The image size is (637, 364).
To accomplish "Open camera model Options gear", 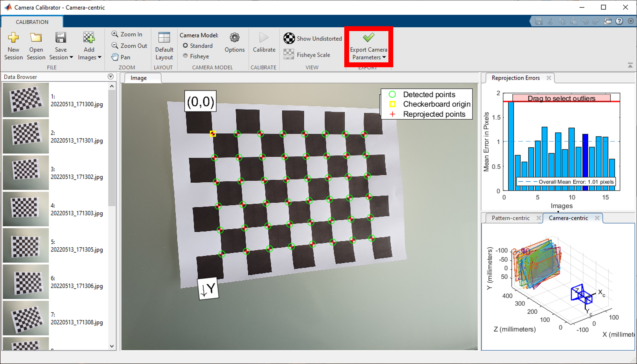I will (x=234, y=38).
